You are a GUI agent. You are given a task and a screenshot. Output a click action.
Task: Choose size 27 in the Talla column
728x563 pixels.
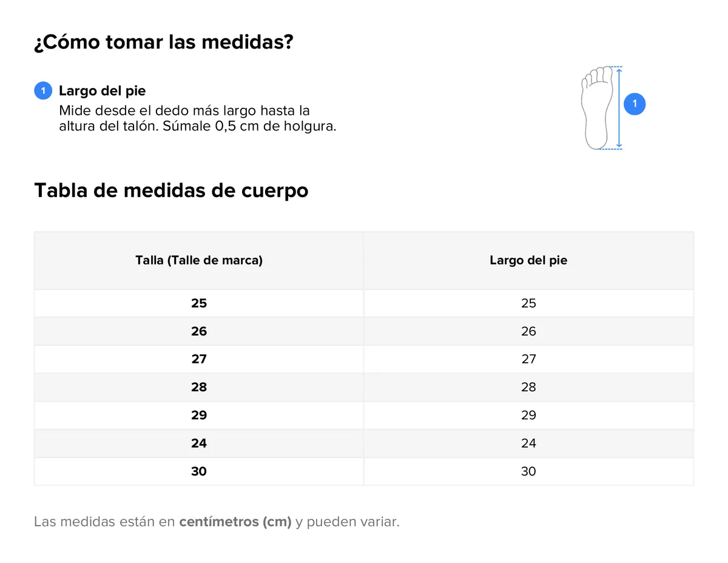click(199, 359)
